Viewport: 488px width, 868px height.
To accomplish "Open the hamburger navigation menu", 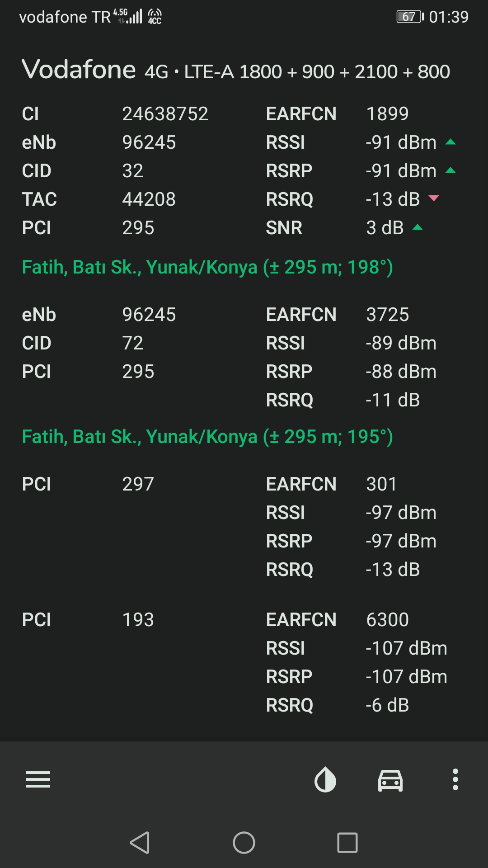I will [38, 779].
